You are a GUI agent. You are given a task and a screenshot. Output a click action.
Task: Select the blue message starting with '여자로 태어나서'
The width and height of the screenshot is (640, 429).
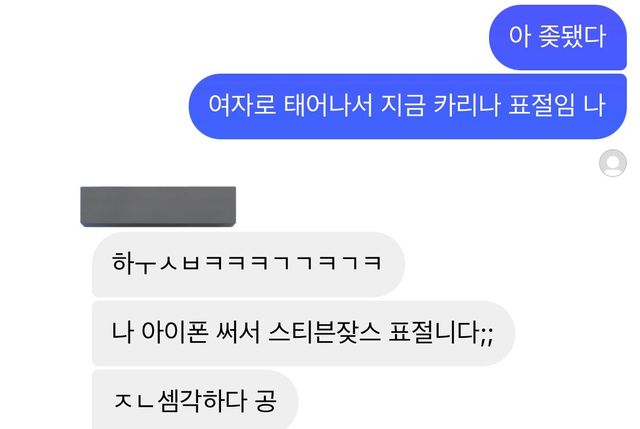pyautogui.click(x=407, y=106)
